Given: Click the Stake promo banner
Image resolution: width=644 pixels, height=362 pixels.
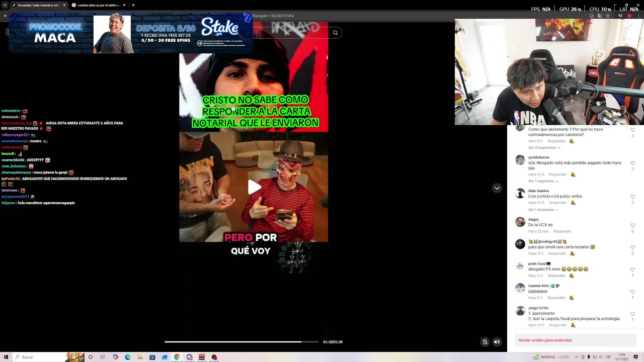Looking at the screenshot, I should (x=131, y=33).
